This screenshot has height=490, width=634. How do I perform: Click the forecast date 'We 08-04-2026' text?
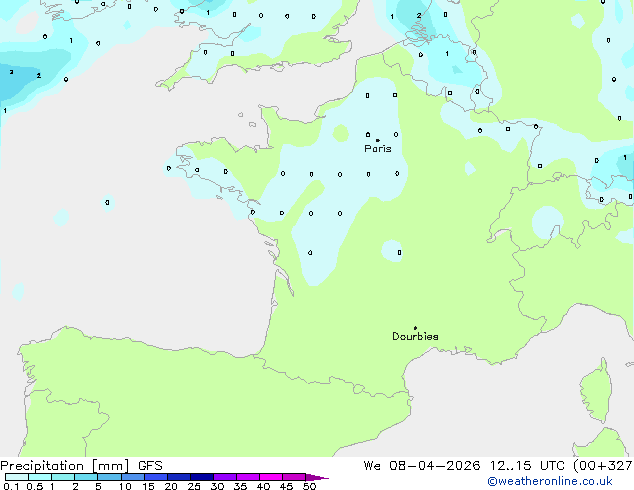coord(422,466)
